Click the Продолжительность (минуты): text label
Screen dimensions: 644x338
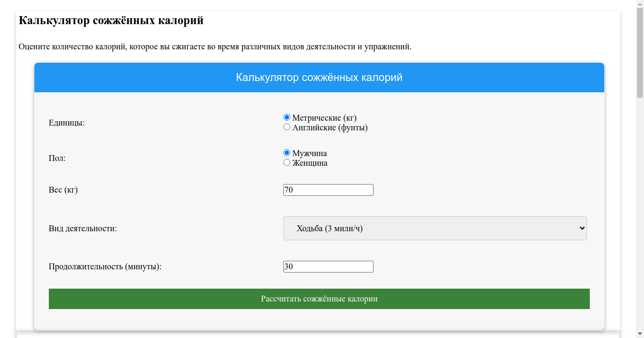(105, 267)
